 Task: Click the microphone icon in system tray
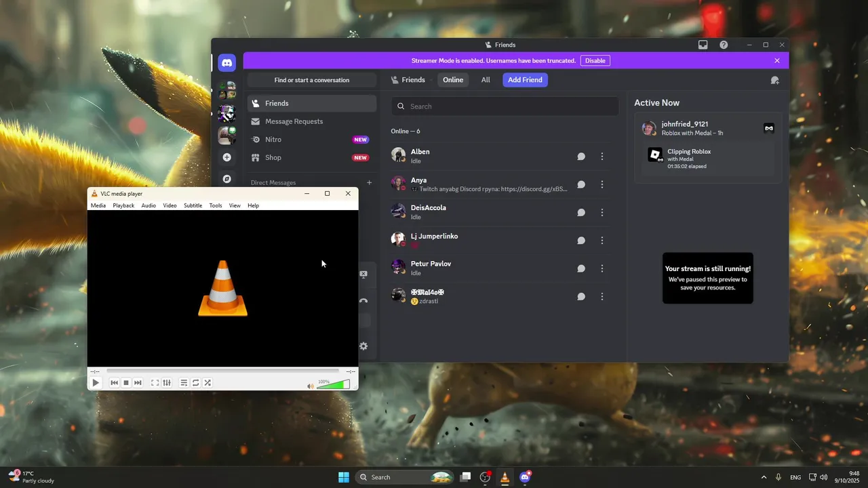pyautogui.click(x=778, y=477)
